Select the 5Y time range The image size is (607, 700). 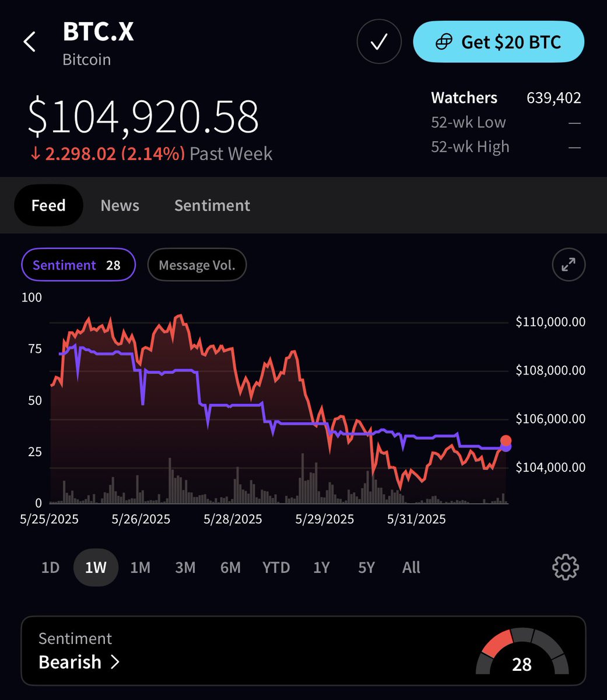[x=366, y=567]
